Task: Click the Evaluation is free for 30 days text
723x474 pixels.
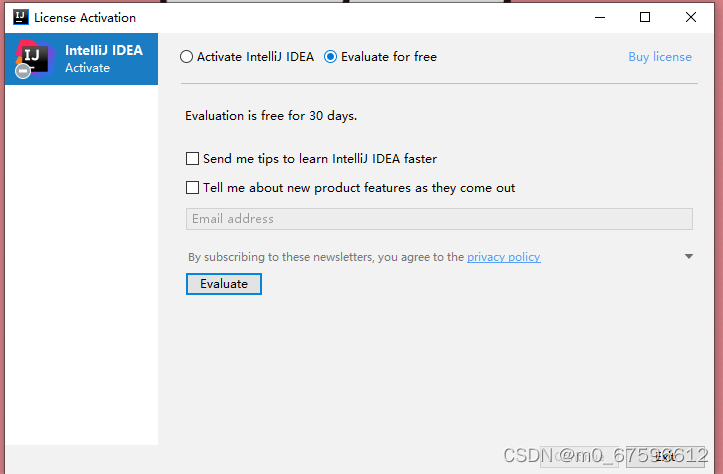Action: point(271,116)
